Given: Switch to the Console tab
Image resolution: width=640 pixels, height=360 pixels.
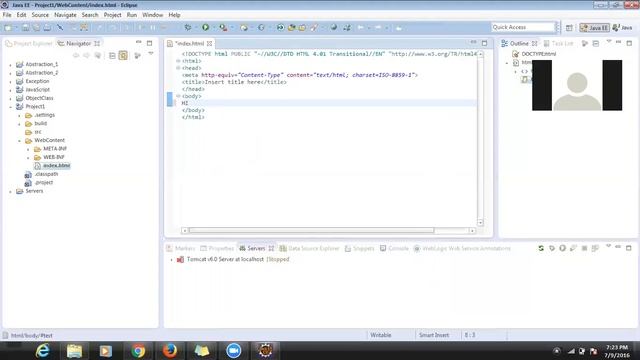Looking at the screenshot, I should click(394, 248).
